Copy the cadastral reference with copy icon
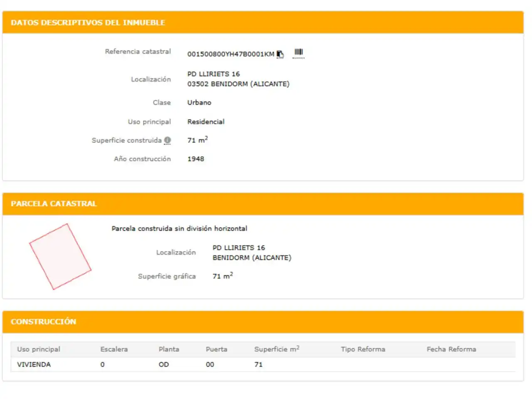The width and height of the screenshot is (532, 399). tap(280, 54)
